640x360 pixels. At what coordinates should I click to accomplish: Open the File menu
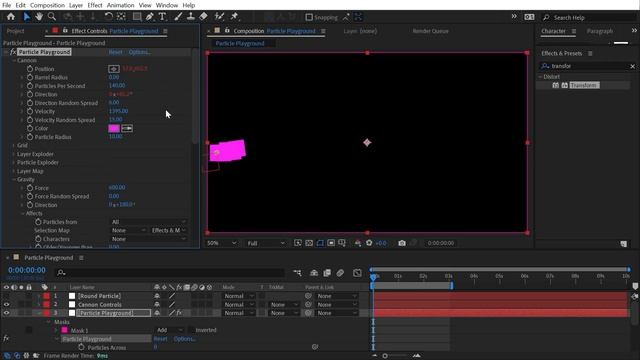[7, 5]
